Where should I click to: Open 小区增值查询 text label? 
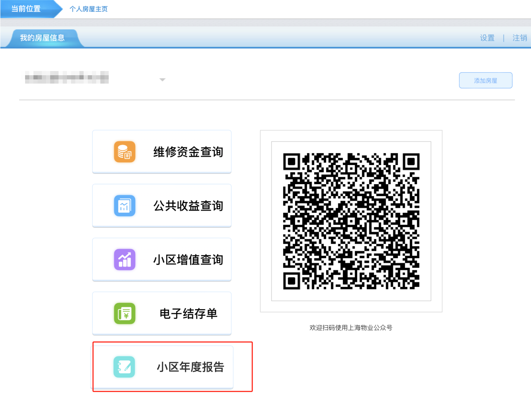pos(188,260)
